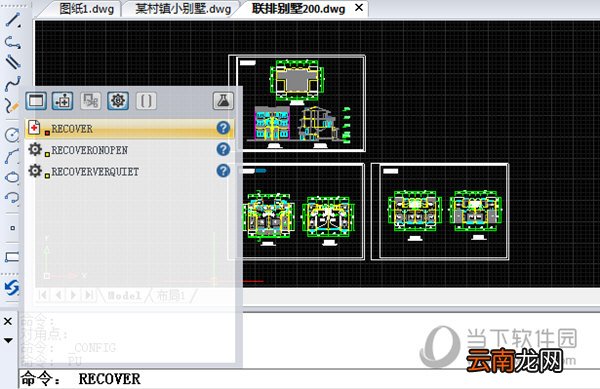
Task: Select the Rectangle draw tool
Action: [x=12, y=257]
